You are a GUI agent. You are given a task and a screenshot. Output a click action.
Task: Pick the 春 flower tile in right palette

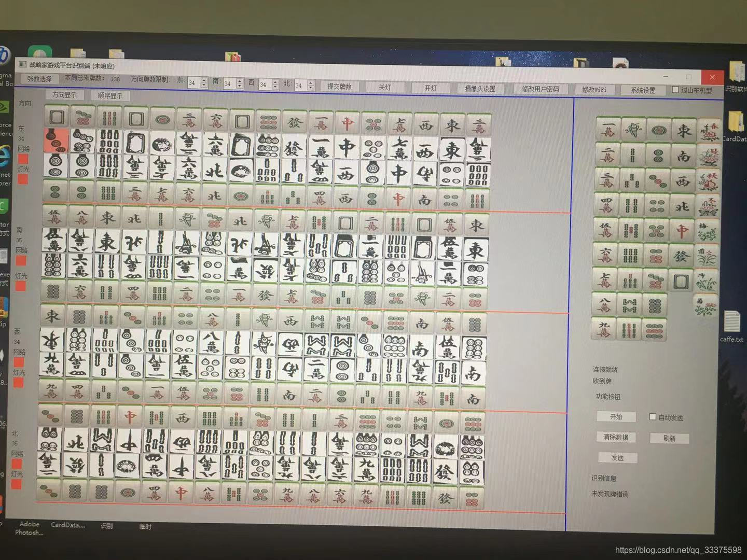click(x=710, y=131)
